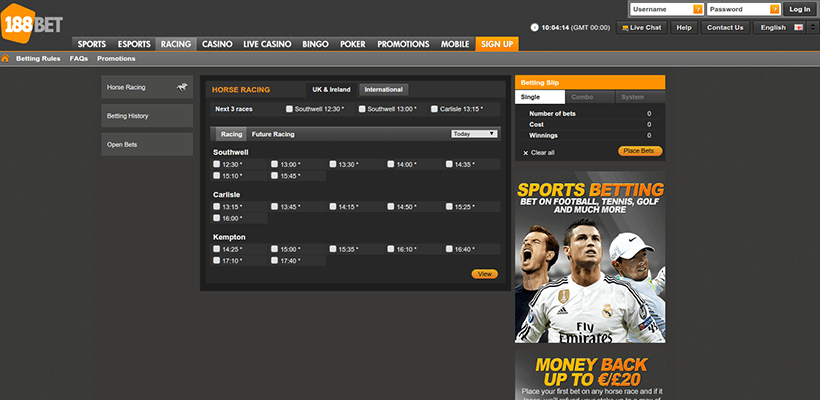820x400 pixels.
Task: Click the Password help question icon
Action: pyautogui.click(x=775, y=9)
